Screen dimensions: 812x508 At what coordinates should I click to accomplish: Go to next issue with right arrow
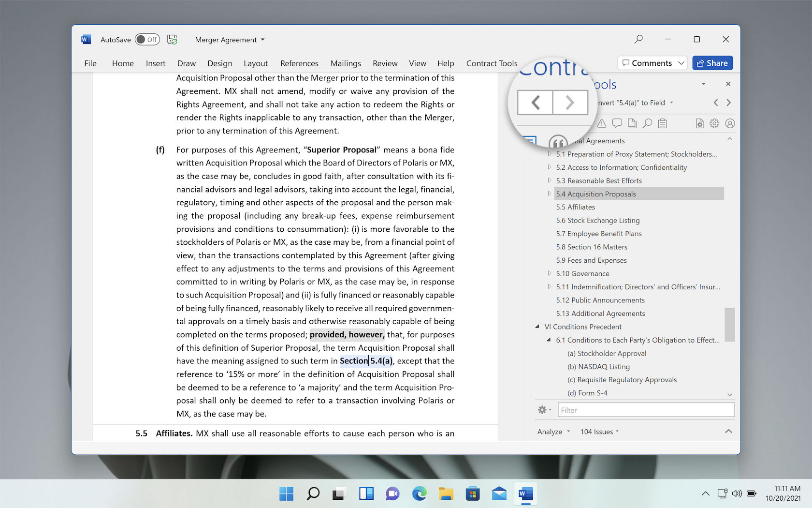[729, 103]
